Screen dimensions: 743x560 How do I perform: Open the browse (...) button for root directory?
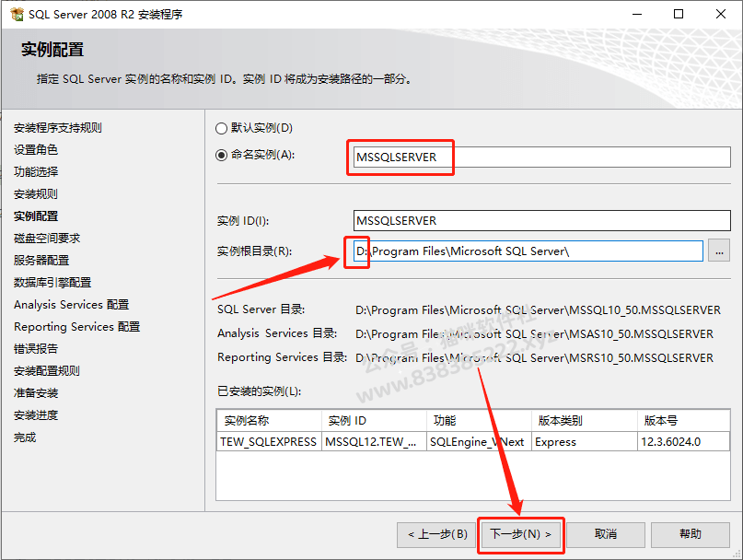[719, 251]
